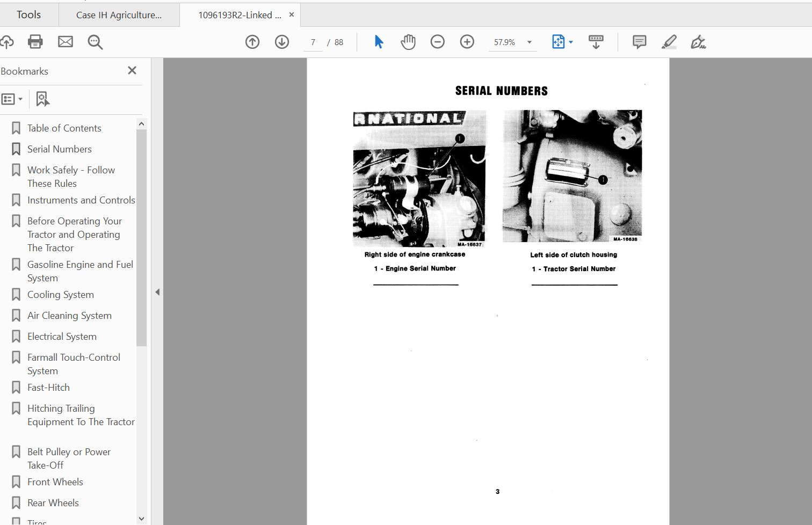Jump to Fast-Hitch bookmark
The image size is (812, 525).
tap(48, 388)
